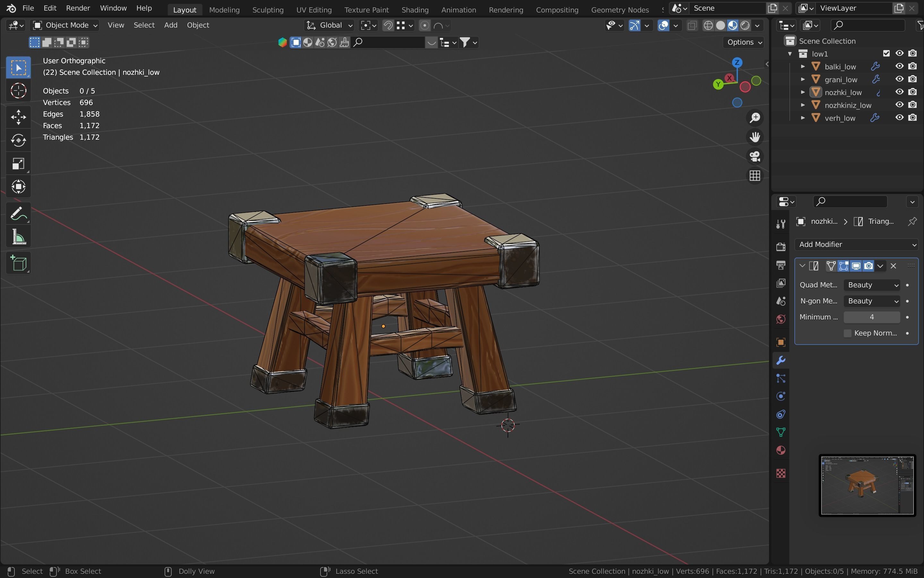Select nozhkiniz_low in the outliner
Screen dimensions: 924x578
pyautogui.click(x=848, y=105)
